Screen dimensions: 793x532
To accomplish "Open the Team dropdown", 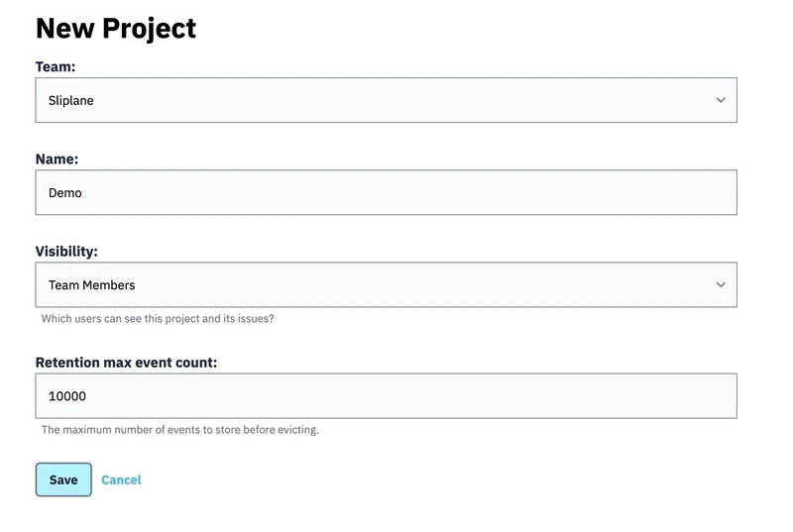I will click(386, 100).
